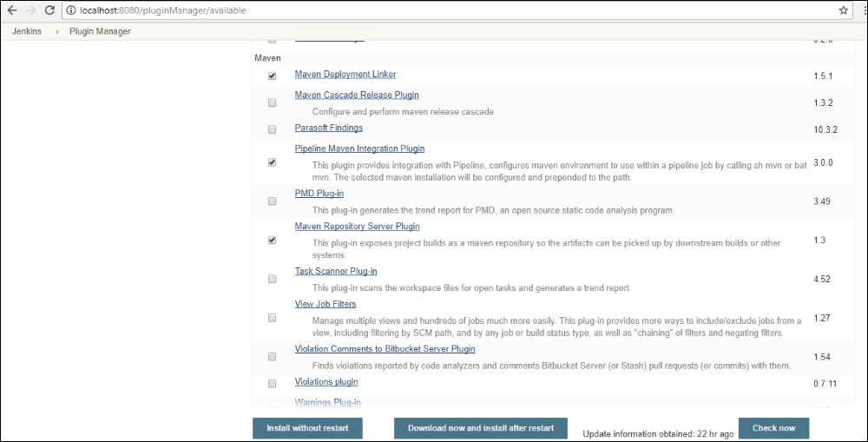Click the site info icon in address bar

tap(71, 10)
